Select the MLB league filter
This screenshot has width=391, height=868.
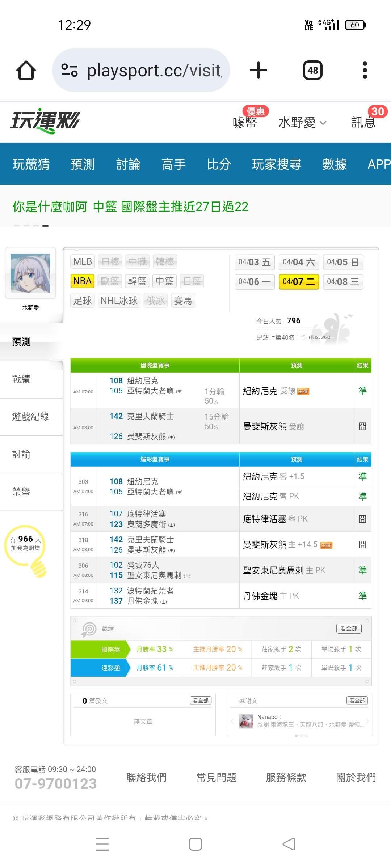pos(83,261)
